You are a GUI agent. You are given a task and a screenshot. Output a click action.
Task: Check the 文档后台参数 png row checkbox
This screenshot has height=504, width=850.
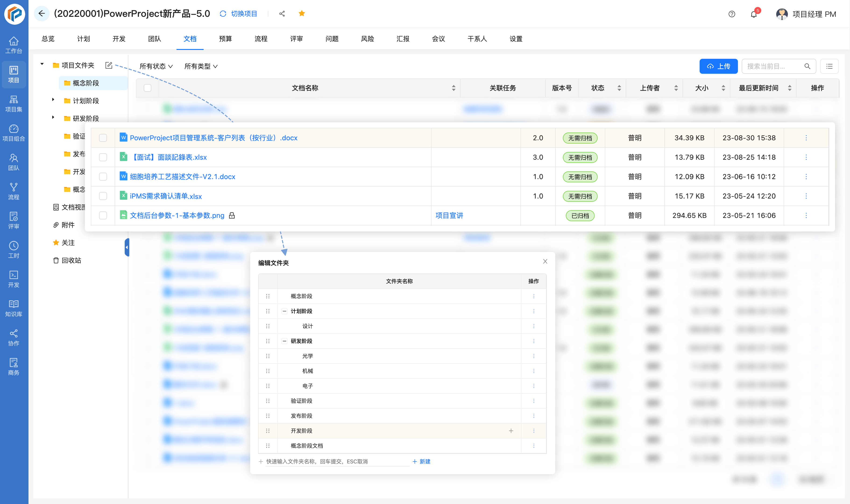click(103, 215)
